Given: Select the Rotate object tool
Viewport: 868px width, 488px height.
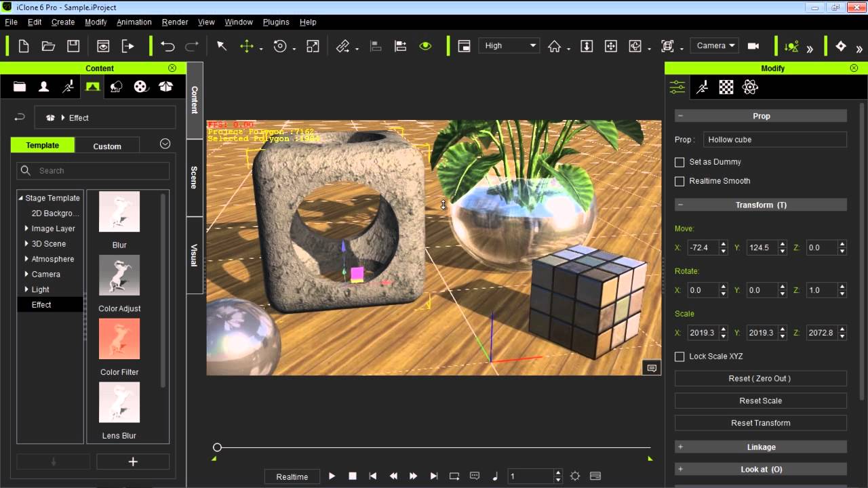Looking at the screenshot, I should tap(280, 46).
